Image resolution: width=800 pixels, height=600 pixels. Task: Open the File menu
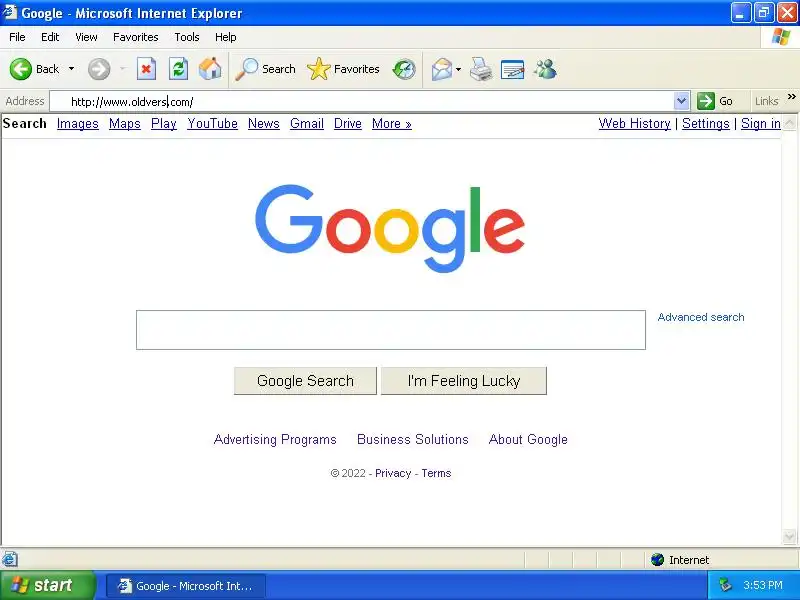(17, 37)
